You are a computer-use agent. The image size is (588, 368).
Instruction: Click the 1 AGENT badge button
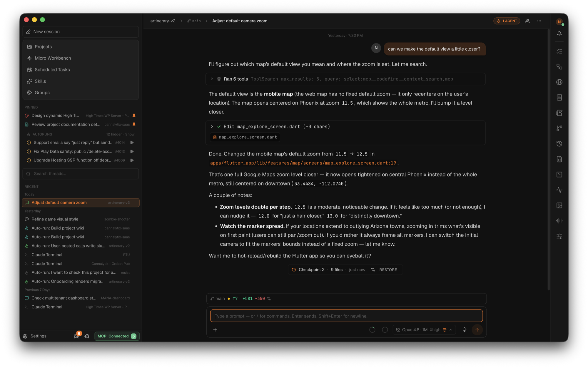(507, 21)
